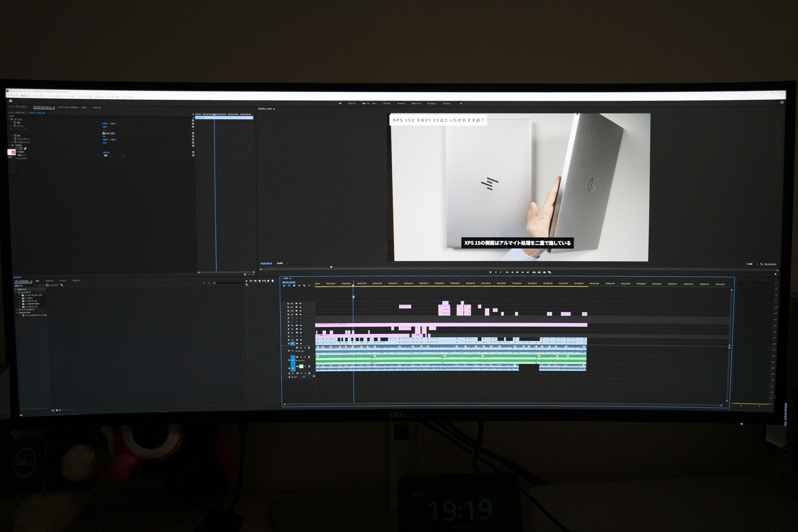The image size is (798, 532).
Task: Open the Program Monitor Button Editor plus
Action: point(776,274)
